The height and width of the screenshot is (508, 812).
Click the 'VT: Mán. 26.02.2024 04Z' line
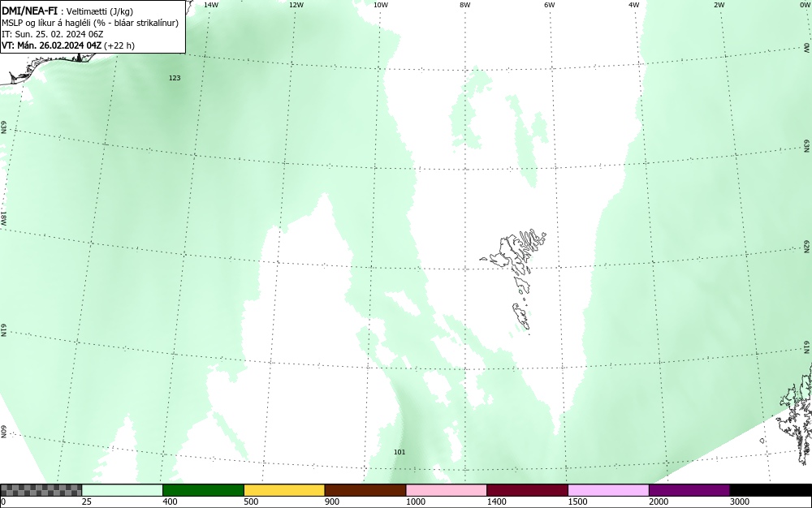(68, 45)
